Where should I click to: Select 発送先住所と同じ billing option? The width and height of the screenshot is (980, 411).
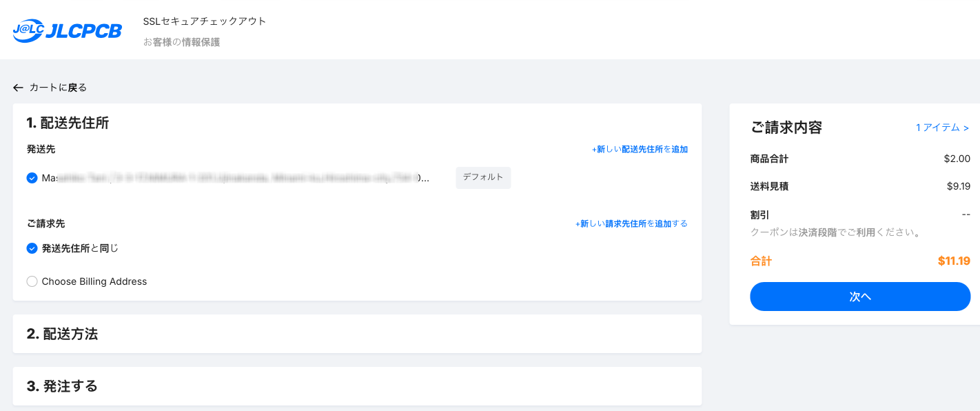point(32,248)
